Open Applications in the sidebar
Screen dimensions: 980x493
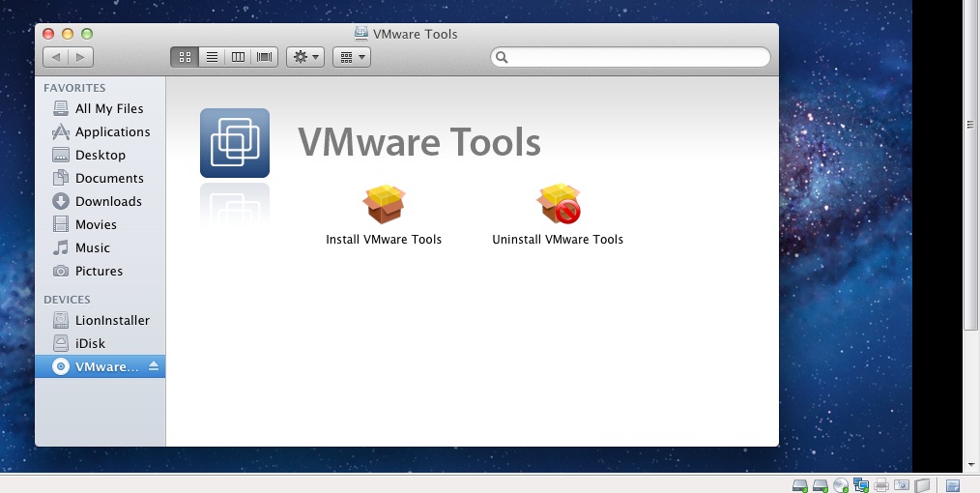[x=100, y=131]
